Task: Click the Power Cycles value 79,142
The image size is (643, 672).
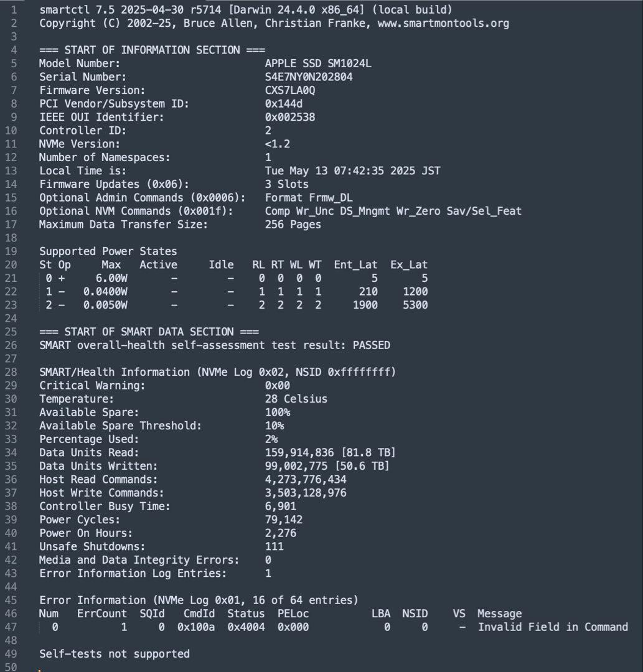Action: pyautogui.click(x=284, y=520)
